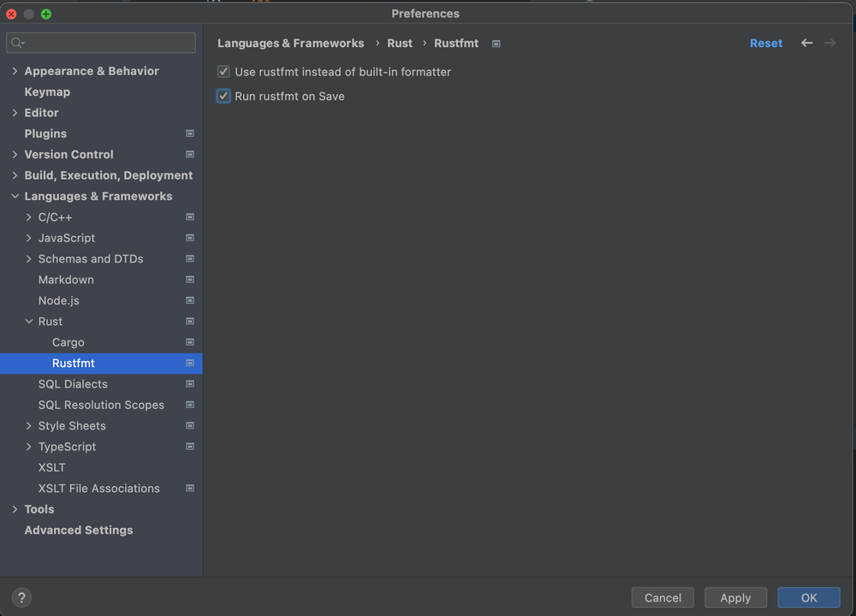This screenshot has width=856, height=616.
Task: Expand the Version Control chevron
Action: pos(15,154)
